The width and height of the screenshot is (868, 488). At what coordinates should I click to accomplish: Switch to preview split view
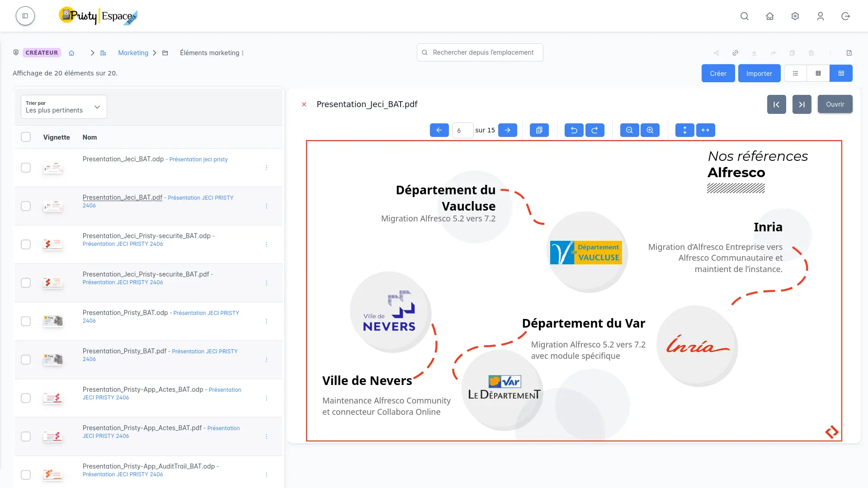tap(841, 73)
